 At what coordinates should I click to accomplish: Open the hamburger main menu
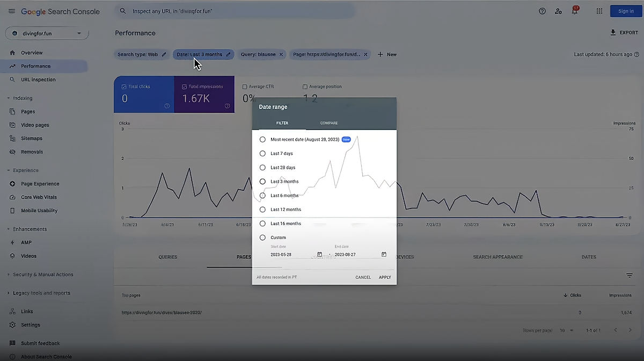(x=11, y=11)
